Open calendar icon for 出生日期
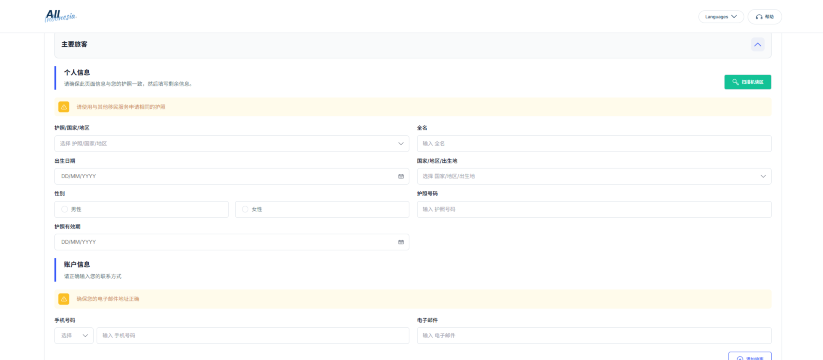 point(400,176)
